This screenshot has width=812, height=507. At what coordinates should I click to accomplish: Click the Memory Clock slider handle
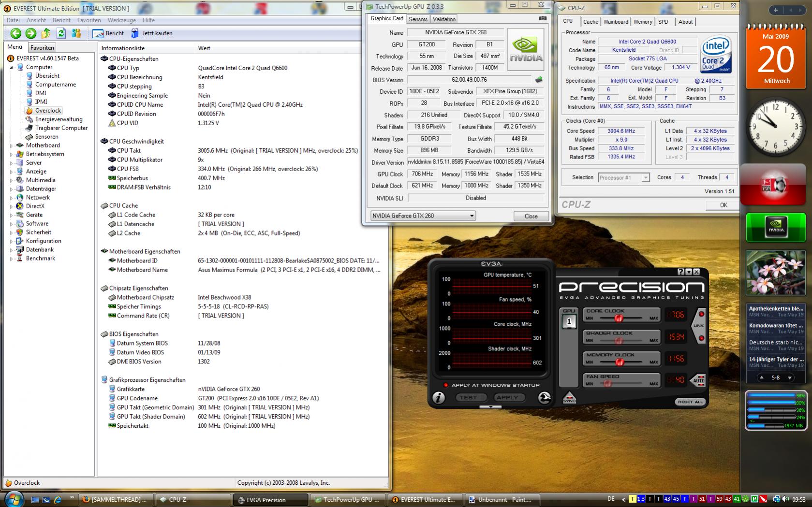click(x=619, y=362)
